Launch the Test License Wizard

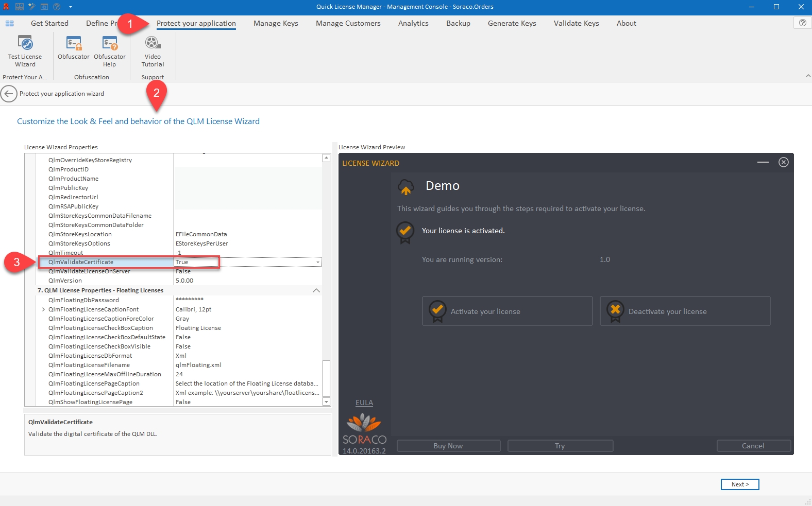coord(25,51)
